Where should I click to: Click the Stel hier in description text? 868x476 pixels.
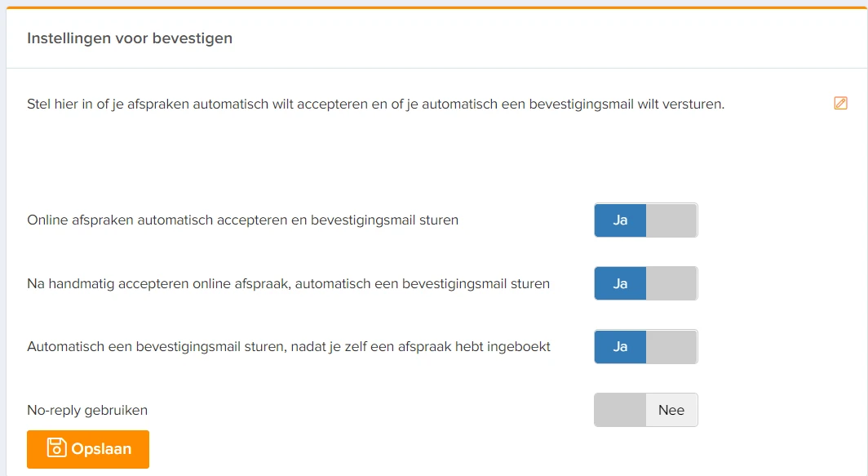tap(376, 105)
